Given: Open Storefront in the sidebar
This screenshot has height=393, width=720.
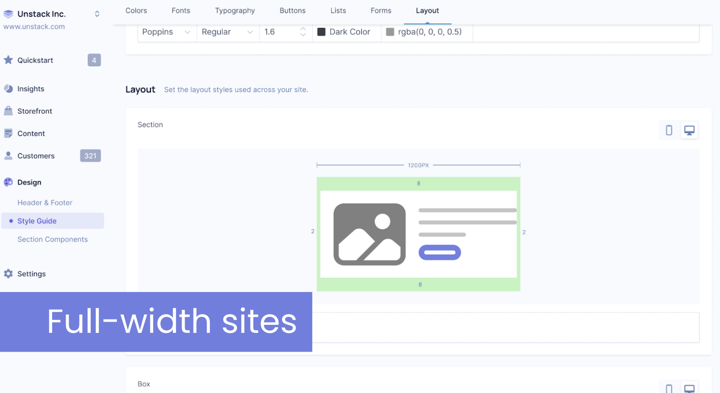Looking at the screenshot, I should click(x=34, y=111).
